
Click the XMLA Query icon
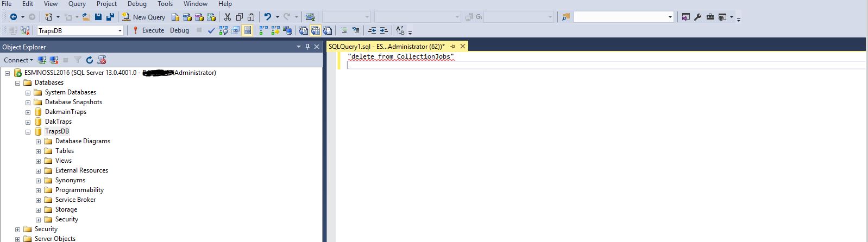pos(211,17)
